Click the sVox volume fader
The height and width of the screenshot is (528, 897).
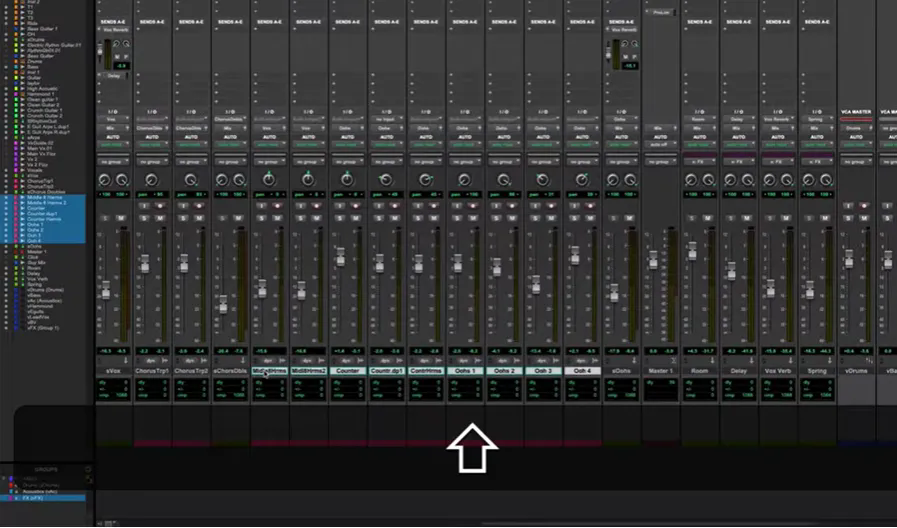(106, 290)
